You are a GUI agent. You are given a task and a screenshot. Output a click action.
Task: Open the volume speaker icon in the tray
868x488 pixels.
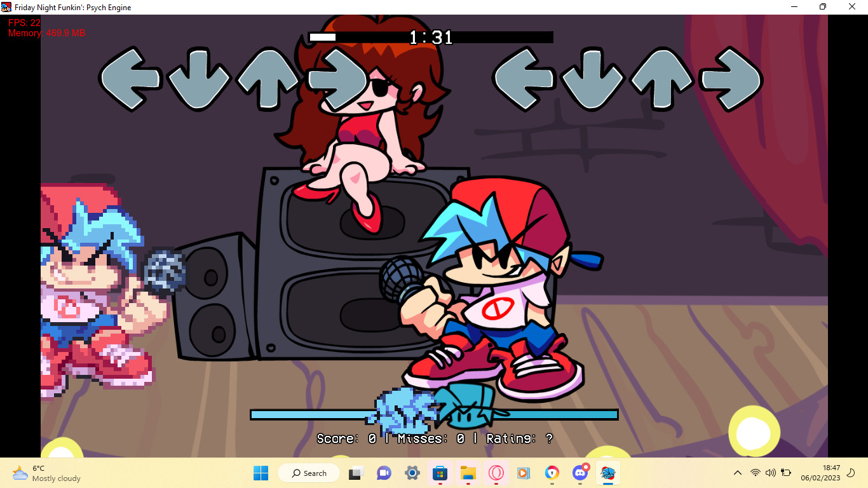[x=771, y=473]
